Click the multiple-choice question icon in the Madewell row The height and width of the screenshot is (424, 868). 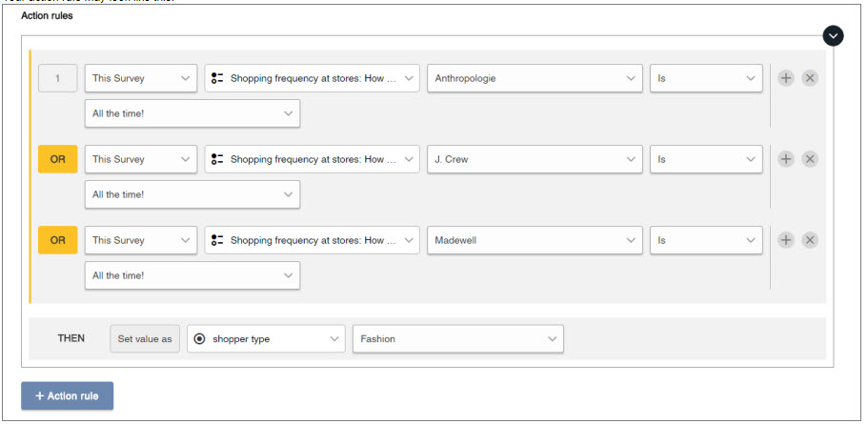pos(217,240)
